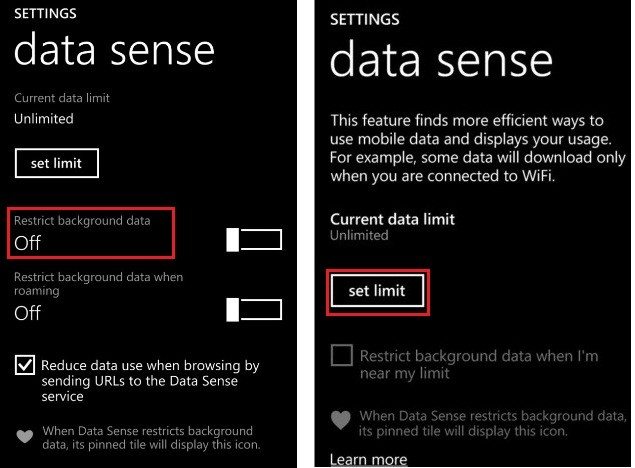Screen dimensions: 635x468
Task: Toggle Restrict background data when roaming switch
Action: click(x=254, y=310)
